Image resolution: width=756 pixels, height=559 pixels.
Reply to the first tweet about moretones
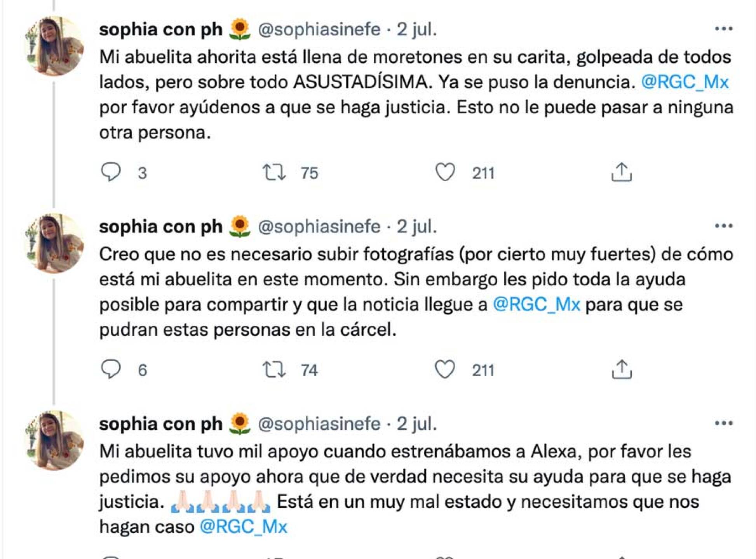point(111,172)
